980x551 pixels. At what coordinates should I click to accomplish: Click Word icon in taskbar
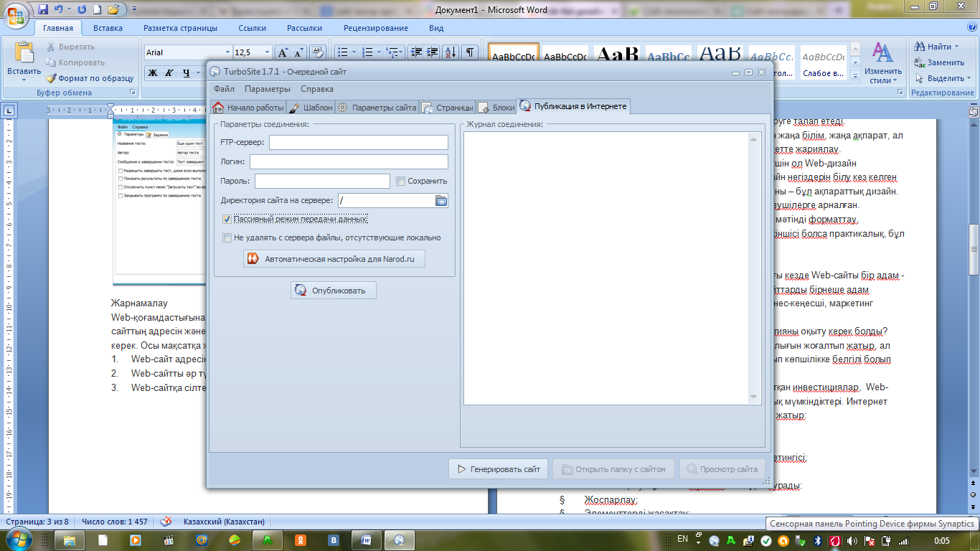point(367,540)
